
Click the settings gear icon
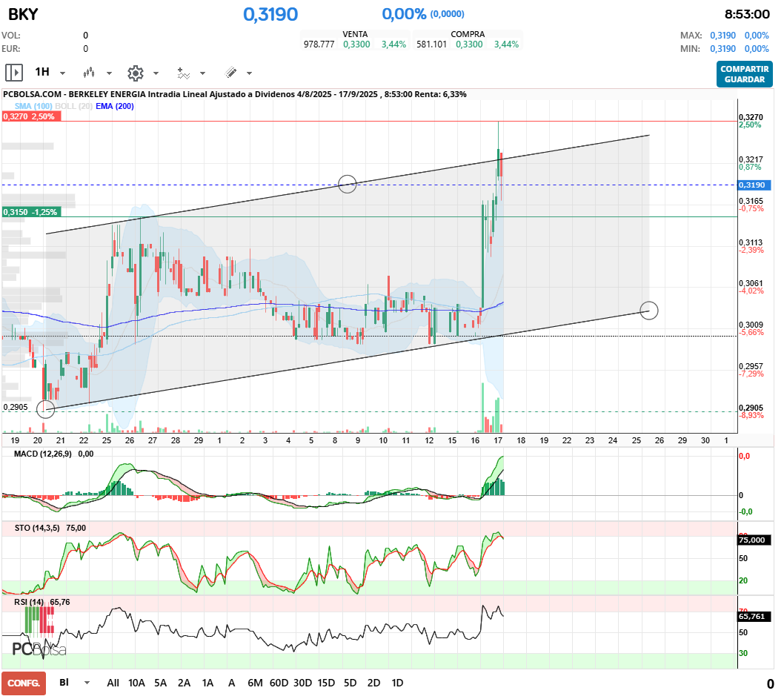(x=135, y=73)
